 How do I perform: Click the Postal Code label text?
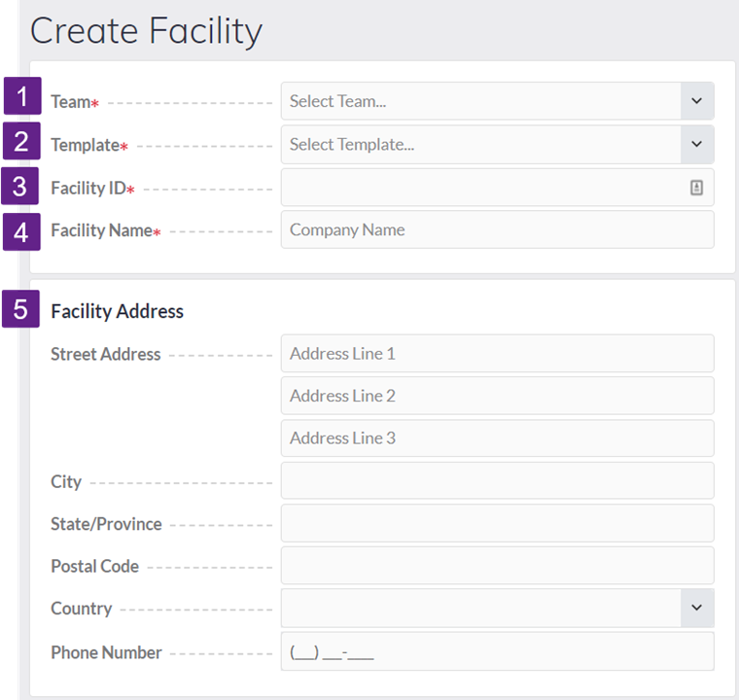94,567
